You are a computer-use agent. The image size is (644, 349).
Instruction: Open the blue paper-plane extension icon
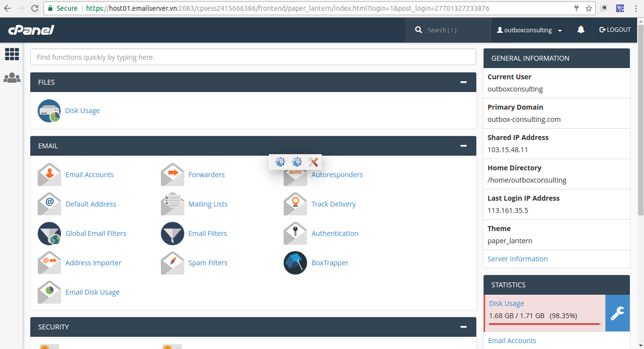[620, 8]
